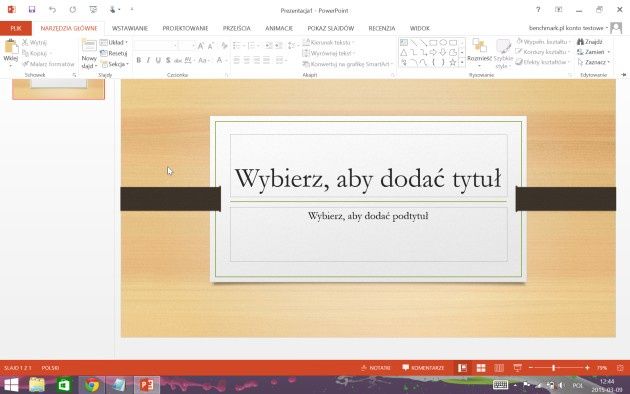The height and width of the screenshot is (394, 630).
Task: Switch to the WIDOK tab
Action: 419,28
